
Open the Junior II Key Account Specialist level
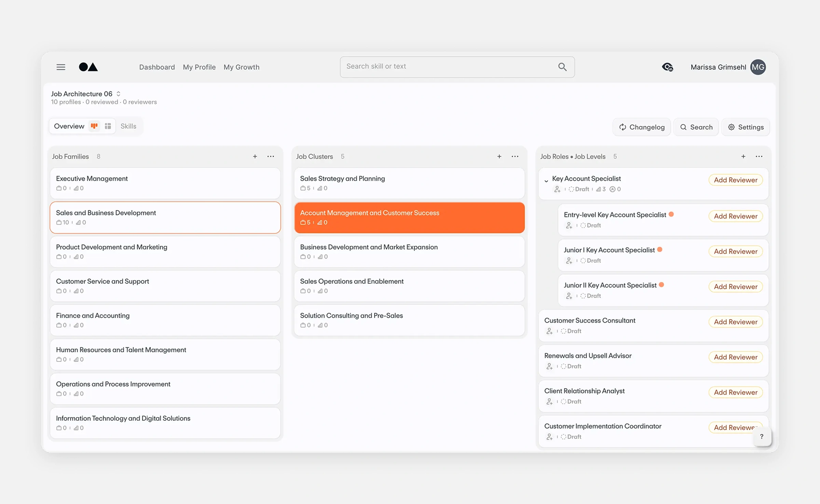663,290
